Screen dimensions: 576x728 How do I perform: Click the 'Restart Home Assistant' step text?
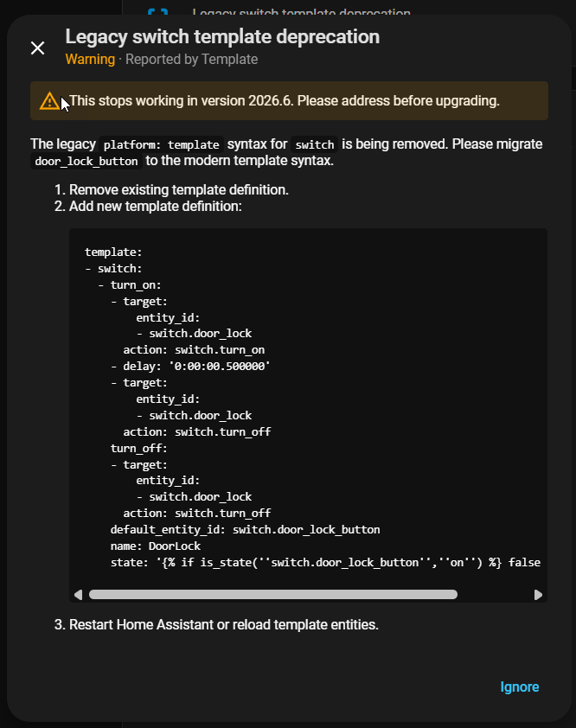(223, 624)
